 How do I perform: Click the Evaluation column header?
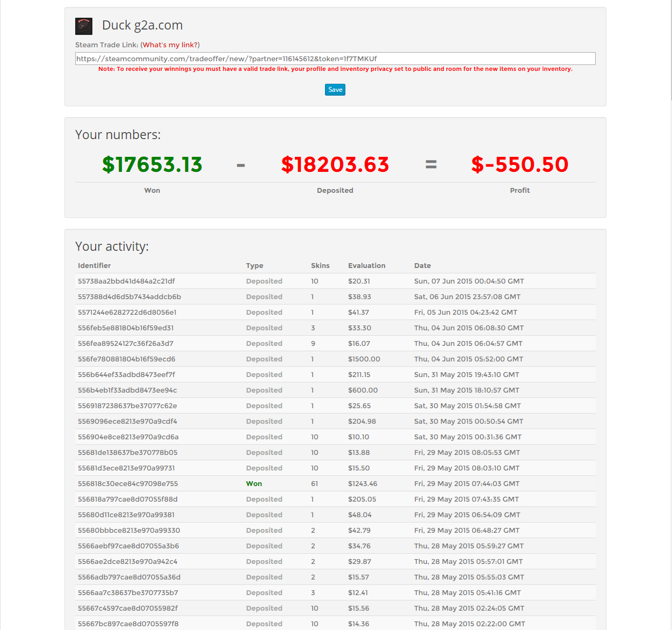[367, 266]
